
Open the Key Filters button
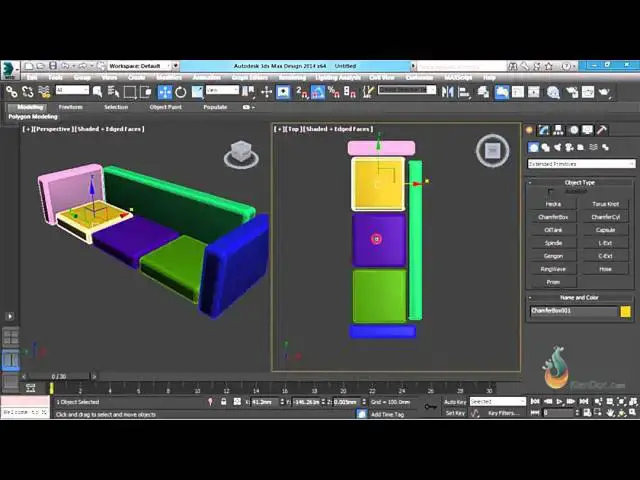(504, 413)
